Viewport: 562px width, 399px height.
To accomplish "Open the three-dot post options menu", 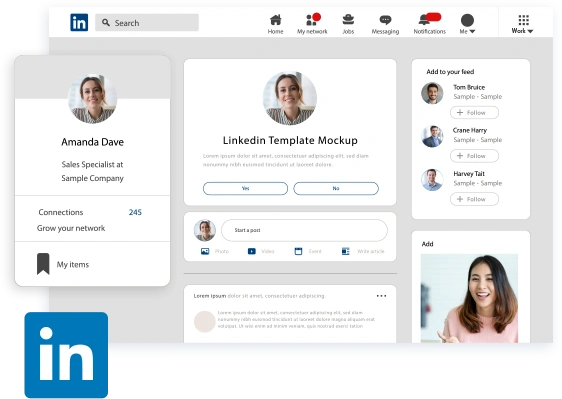I will (381, 296).
